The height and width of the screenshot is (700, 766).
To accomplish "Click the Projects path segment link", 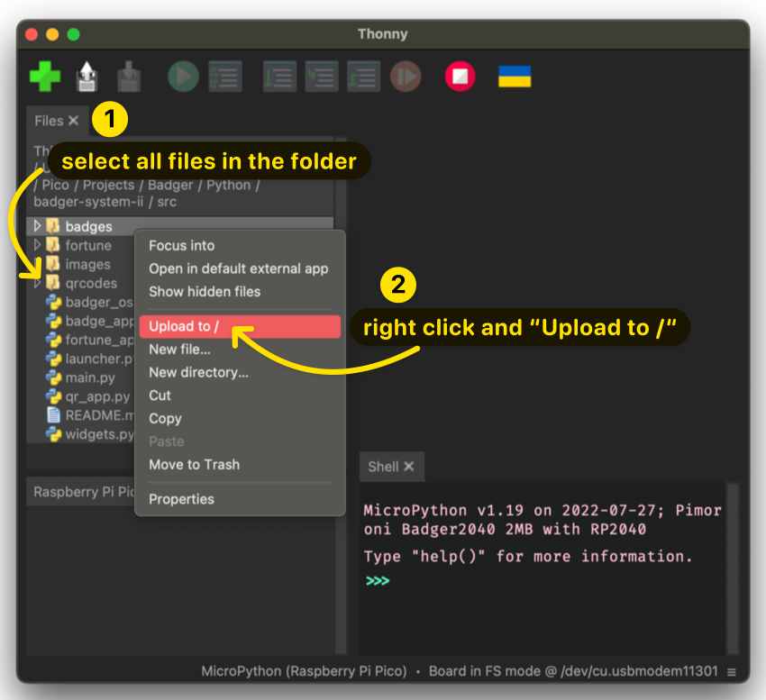I will [x=108, y=186].
